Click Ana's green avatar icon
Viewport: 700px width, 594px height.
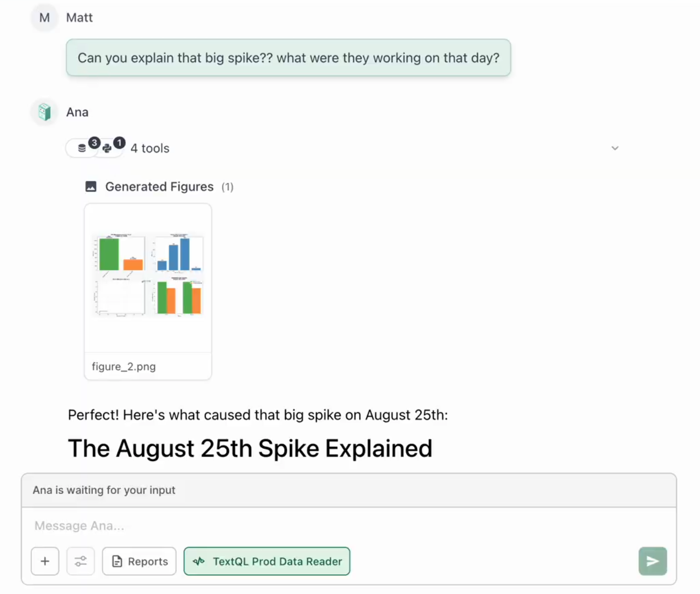(44, 112)
